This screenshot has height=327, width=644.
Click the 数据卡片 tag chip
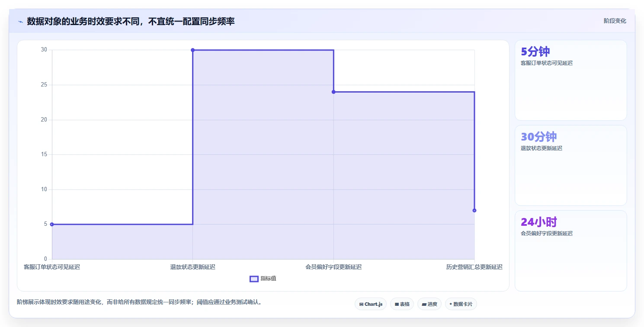point(461,304)
